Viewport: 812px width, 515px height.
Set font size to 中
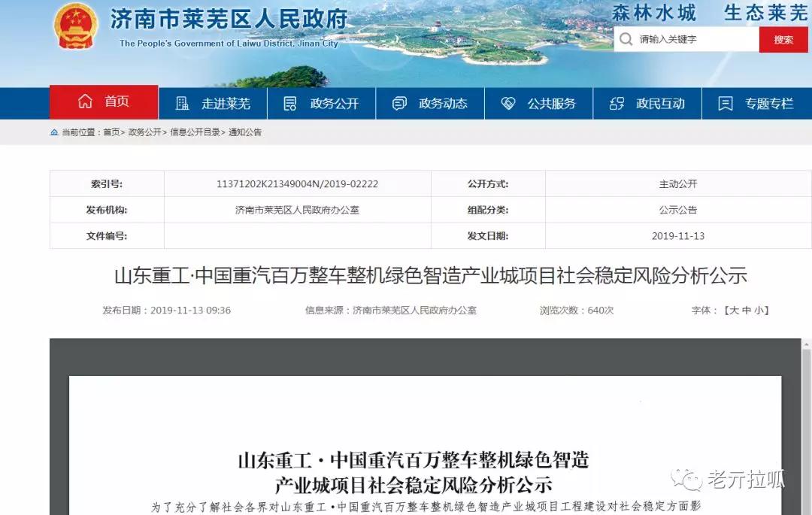pyautogui.click(x=747, y=311)
